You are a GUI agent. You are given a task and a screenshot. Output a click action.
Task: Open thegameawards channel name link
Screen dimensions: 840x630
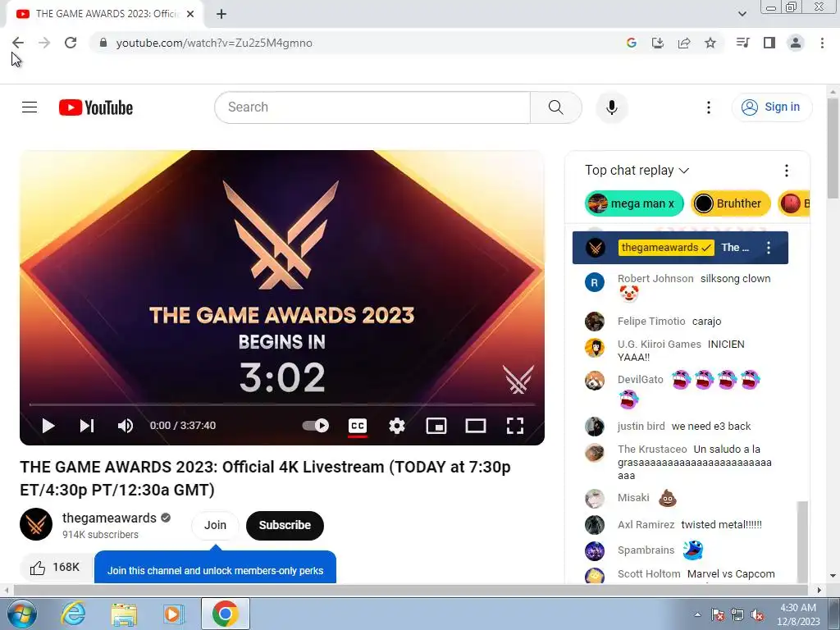pos(109,518)
